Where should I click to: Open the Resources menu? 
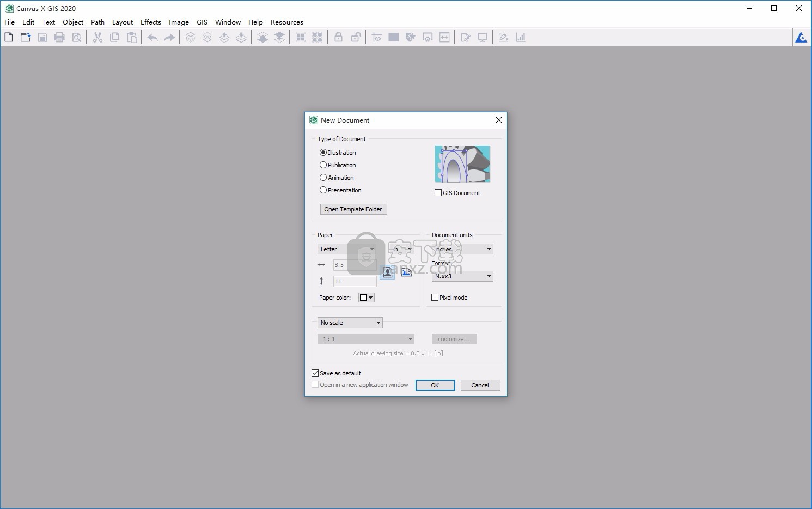point(287,22)
